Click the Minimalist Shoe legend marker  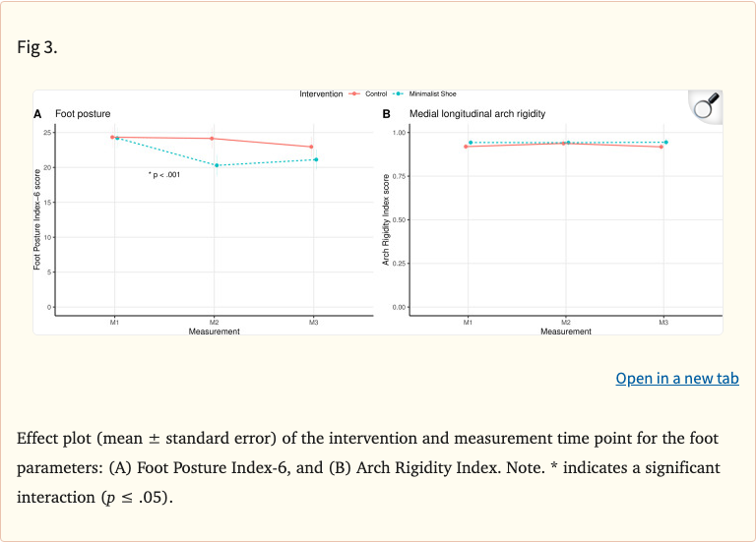point(400,93)
